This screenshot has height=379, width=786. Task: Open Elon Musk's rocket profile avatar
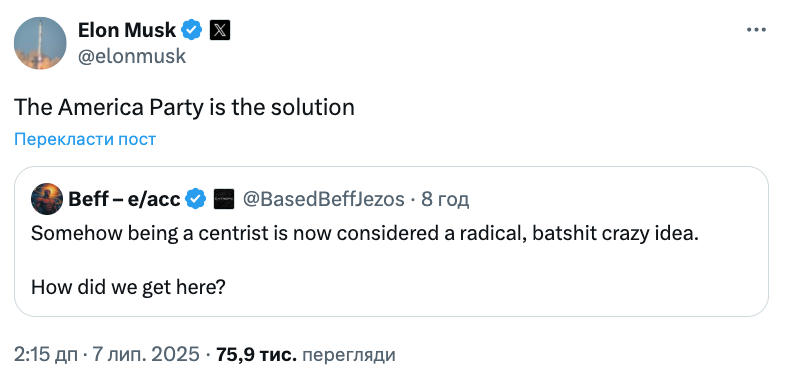point(40,43)
